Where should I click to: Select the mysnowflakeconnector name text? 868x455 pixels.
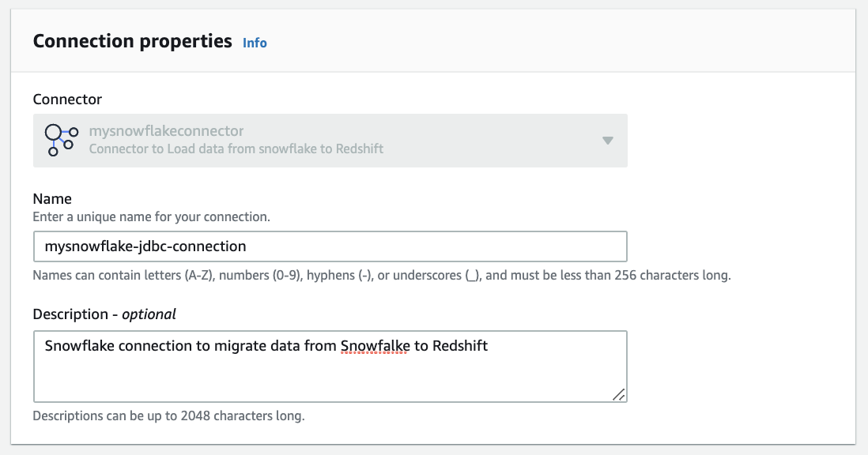pyautogui.click(x=166, y=131)
